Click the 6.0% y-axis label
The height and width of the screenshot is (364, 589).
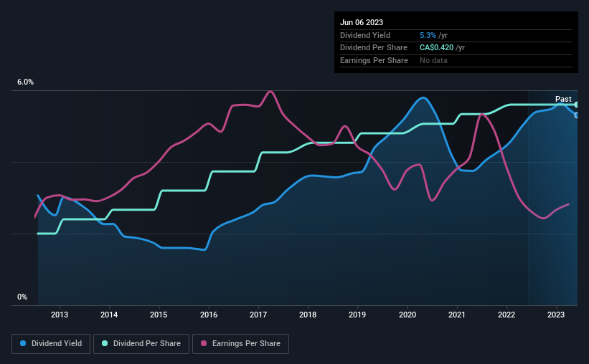click(25, 82)
